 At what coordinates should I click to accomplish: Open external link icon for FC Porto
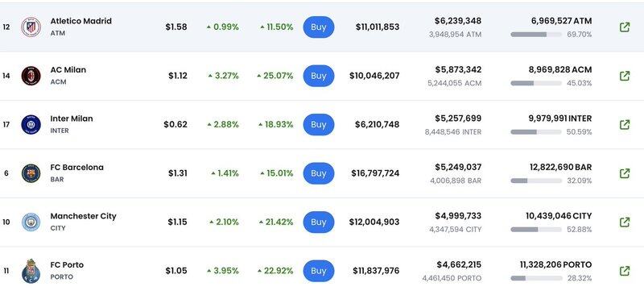625,271
